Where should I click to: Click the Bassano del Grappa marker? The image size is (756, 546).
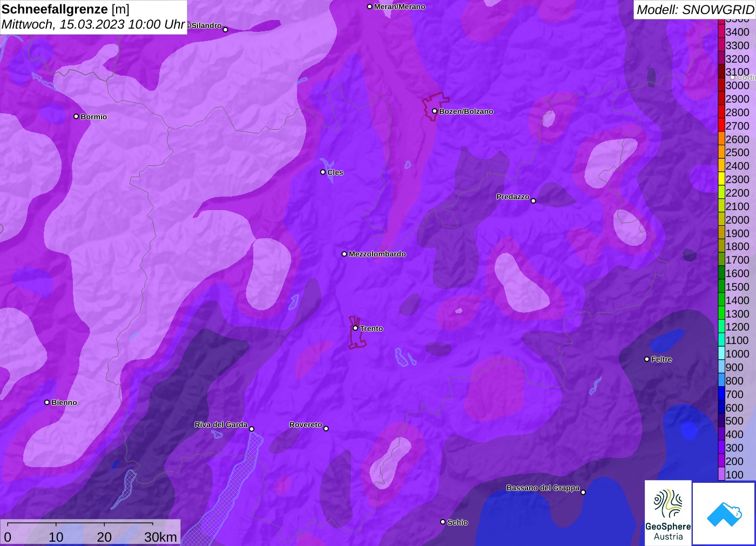point(583,492)
